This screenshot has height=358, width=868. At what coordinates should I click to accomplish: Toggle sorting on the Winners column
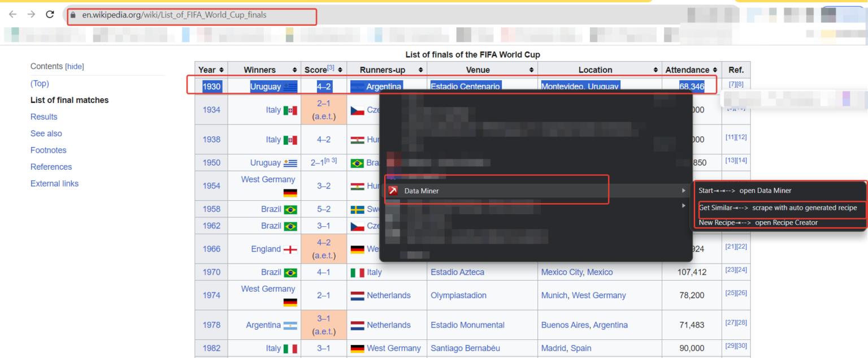294,70
